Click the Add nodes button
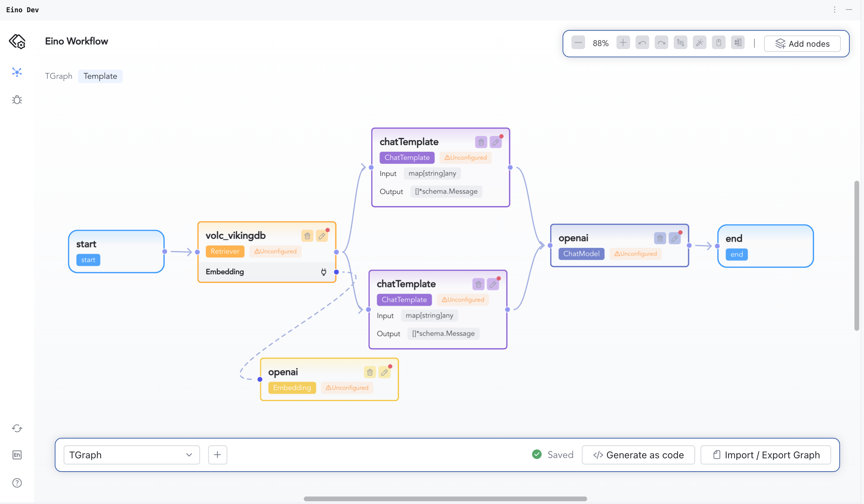Image resolution: width=864 pixels, height=504 pixels. click(x=802, y=44)
